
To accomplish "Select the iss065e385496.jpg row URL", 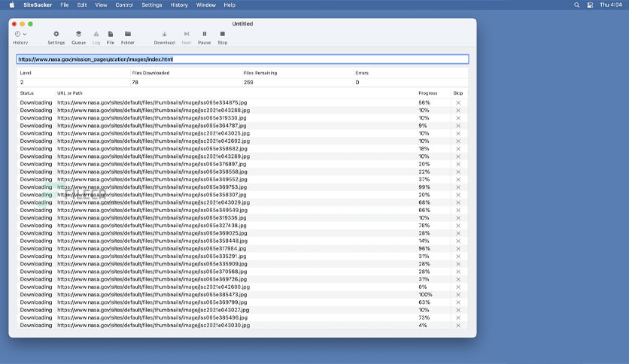I will [x=152, y=317].
